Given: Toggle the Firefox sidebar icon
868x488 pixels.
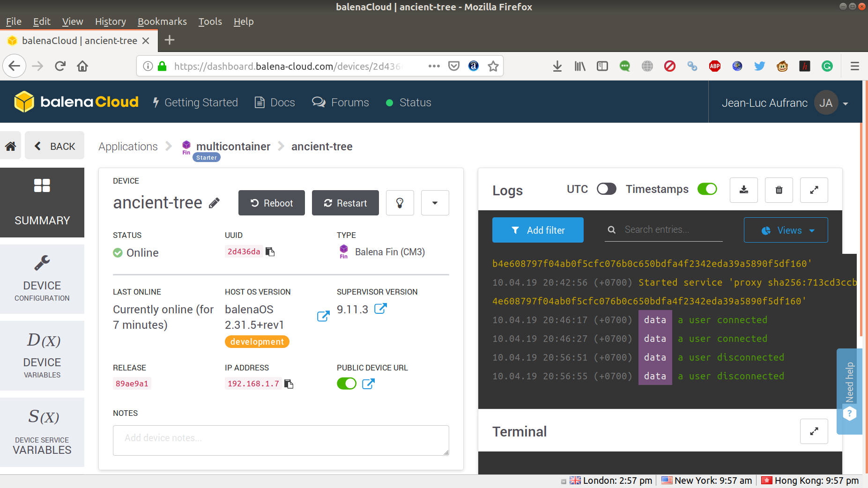Looking at the screenshot, I should (x=602, y=66).
